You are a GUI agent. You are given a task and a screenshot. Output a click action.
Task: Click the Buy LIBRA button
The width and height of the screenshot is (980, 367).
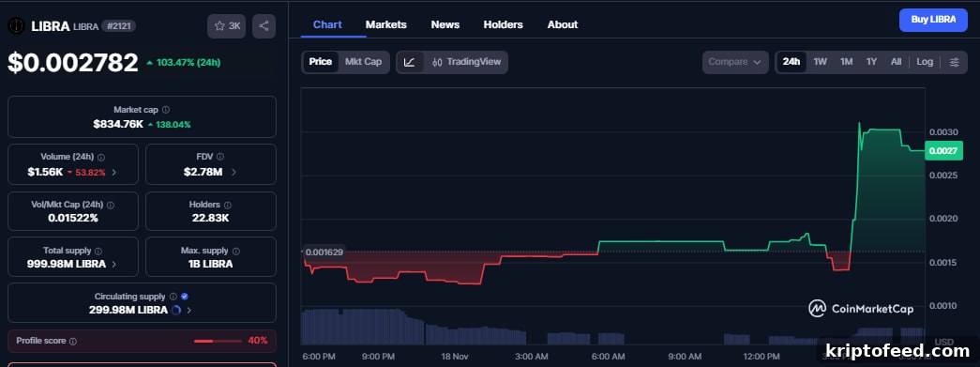pyautogui.click(x=933, y=20)
